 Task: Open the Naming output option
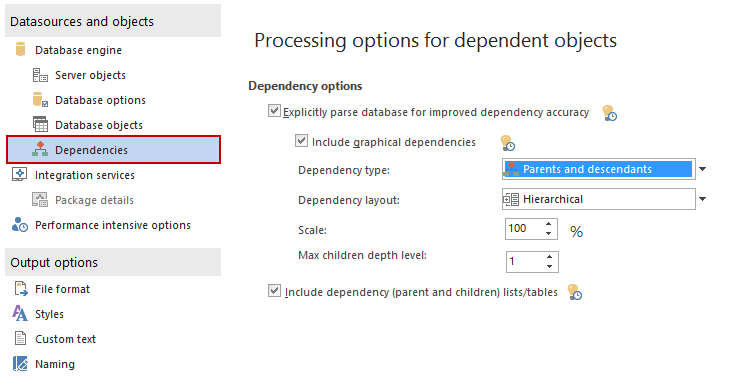[x=55, y=364]
